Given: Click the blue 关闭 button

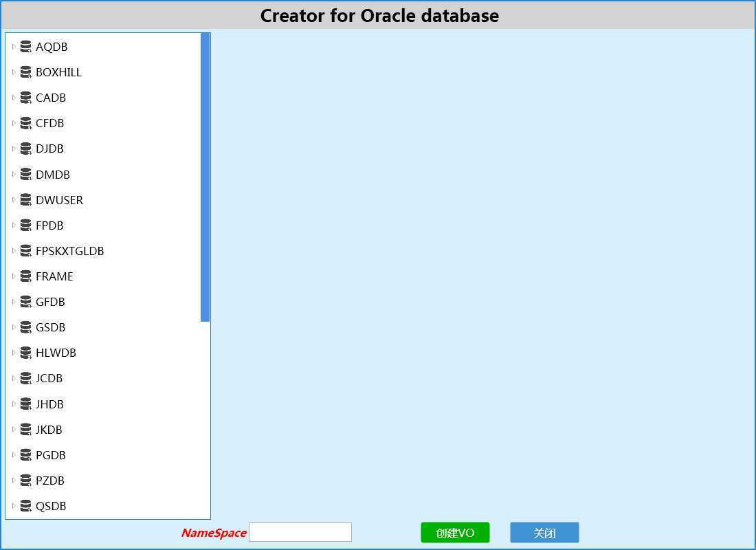Looking at the screenshot, I should [x=544, y=533].
